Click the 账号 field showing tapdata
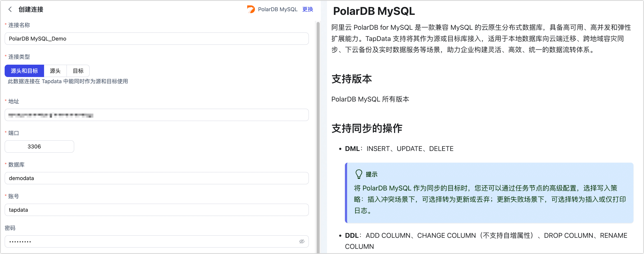The image size is (644, 254). pos(157,210)
